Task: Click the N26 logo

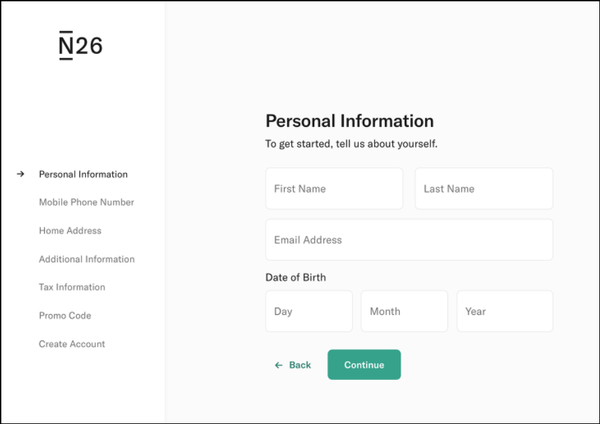Action: (80, 46)
